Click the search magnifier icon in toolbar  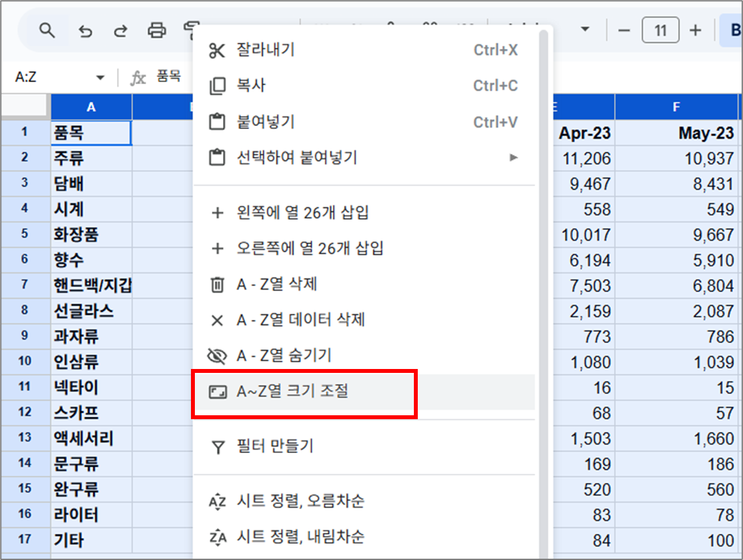point(47,31)
